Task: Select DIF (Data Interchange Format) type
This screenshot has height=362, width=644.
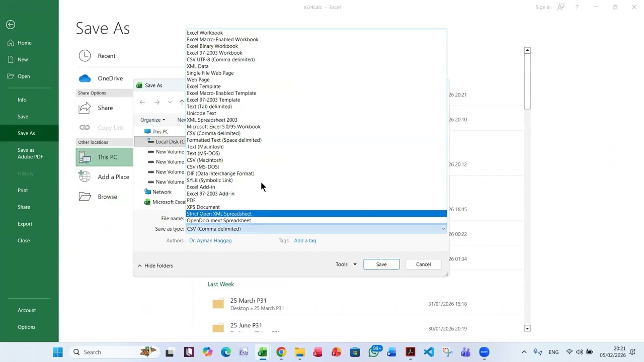Action: point(316,173)
